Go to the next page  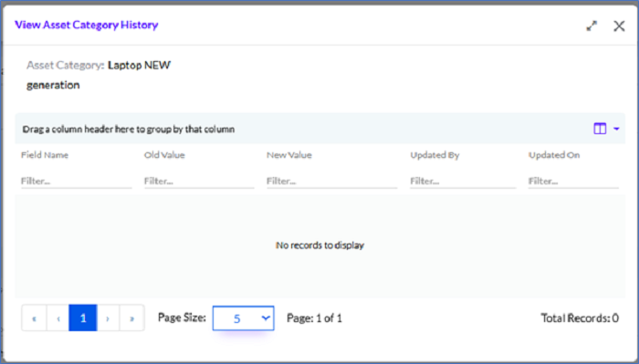(108, 318)
